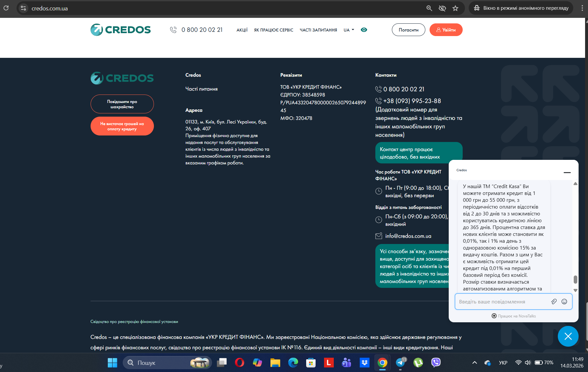Open the Wi-Fi network tray icon
This screenshot has height=372, width=588.
click(519, 363)
